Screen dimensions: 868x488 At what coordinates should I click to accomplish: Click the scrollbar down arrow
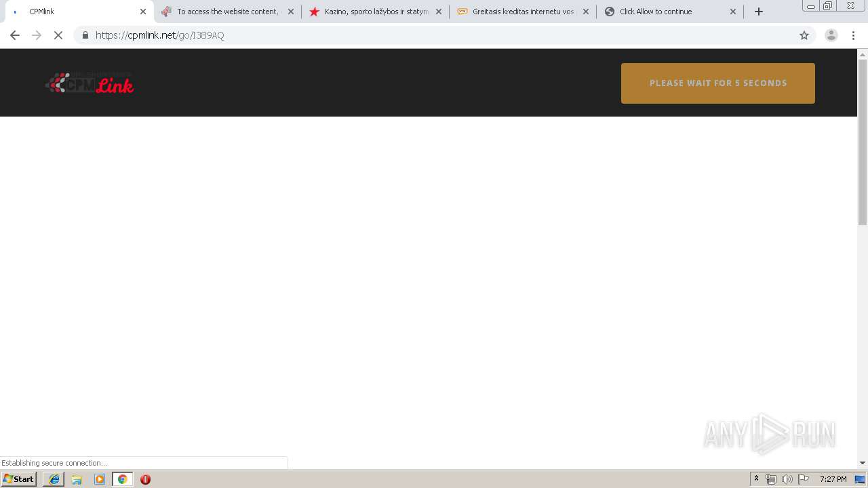pyautogui.click(x=863, y=463)
